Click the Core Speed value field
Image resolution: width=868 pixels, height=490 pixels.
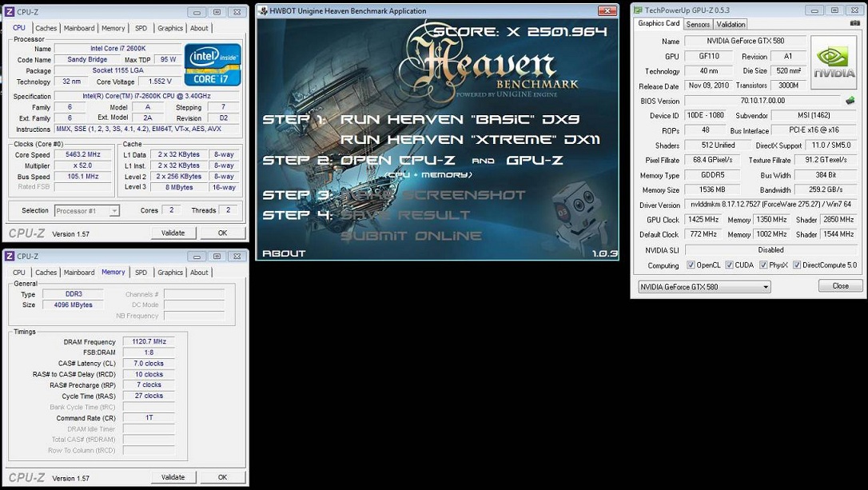[x=83, y=155]
